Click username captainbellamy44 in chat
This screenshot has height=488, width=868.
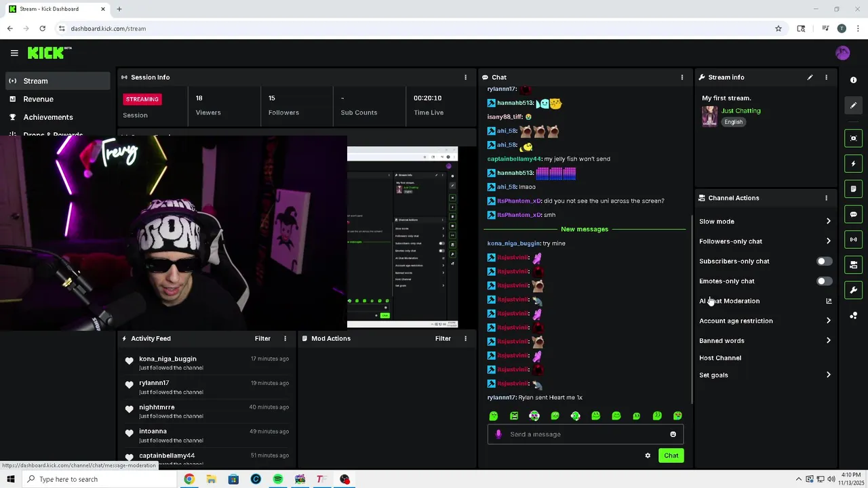pyautogui.click(x=514, y=159)
